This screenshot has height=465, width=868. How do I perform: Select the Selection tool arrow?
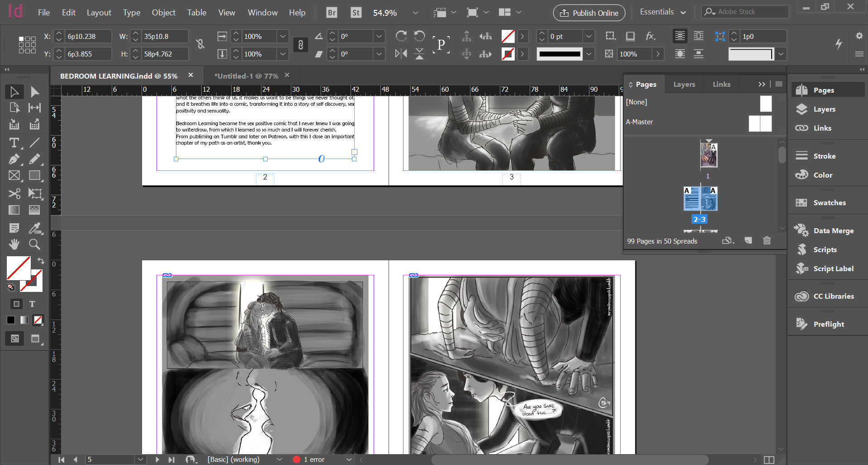14,92
